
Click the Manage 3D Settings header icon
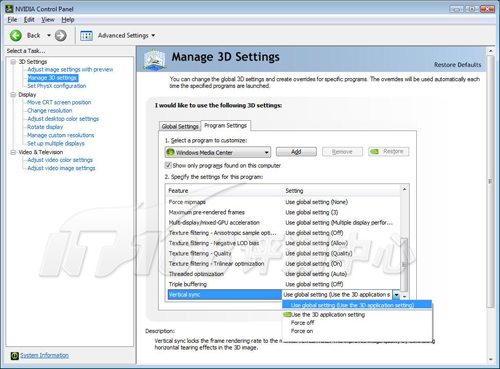click(154, 59)
